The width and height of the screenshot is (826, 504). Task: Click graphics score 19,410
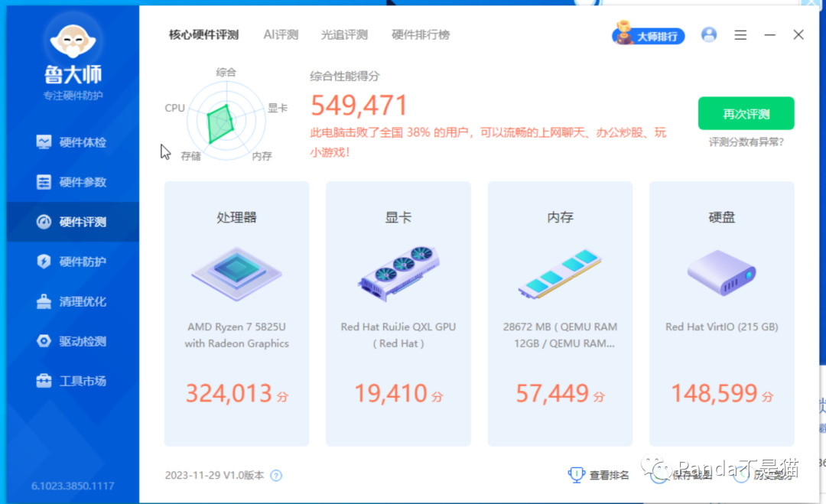(390, 393)
